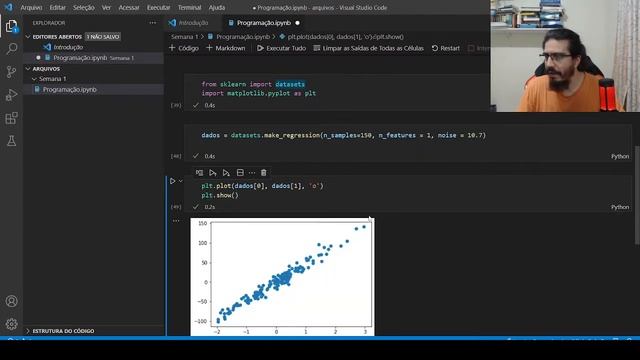Open the Ver menu
This screenshot has height=360, width=640.
(x=106, y=7)
